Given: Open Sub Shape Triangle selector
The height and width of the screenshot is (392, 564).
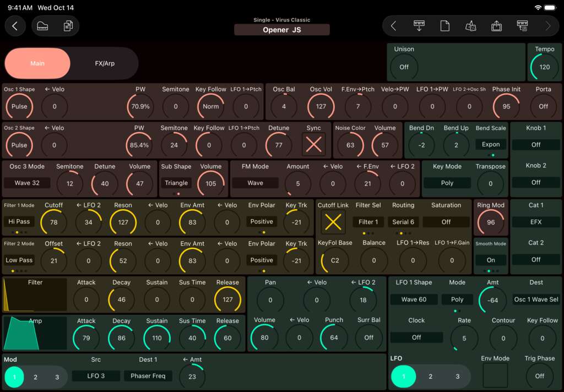Looking at the screenshot, I should pos(176,183).
